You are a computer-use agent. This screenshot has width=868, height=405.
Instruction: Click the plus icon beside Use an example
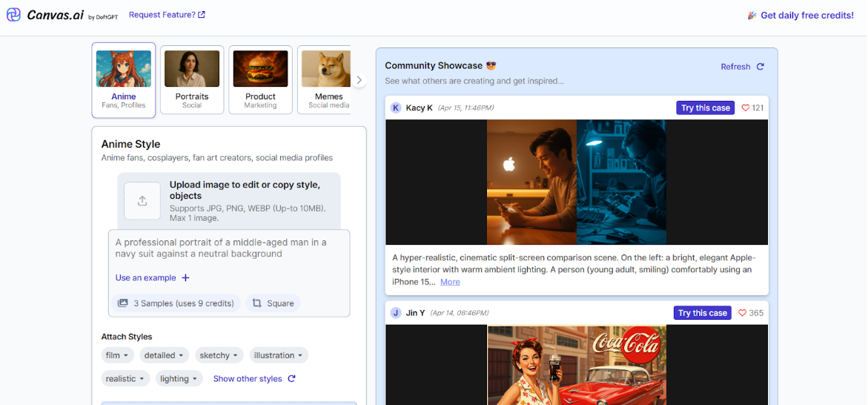point(185,278)
